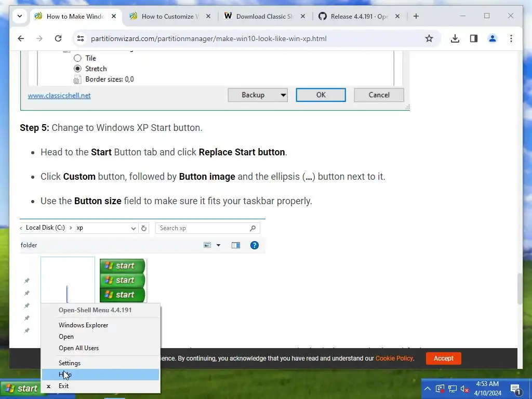Click the XP-style start button on taskbar
This screenshot has height=399, width=532.
click(20, 389)
